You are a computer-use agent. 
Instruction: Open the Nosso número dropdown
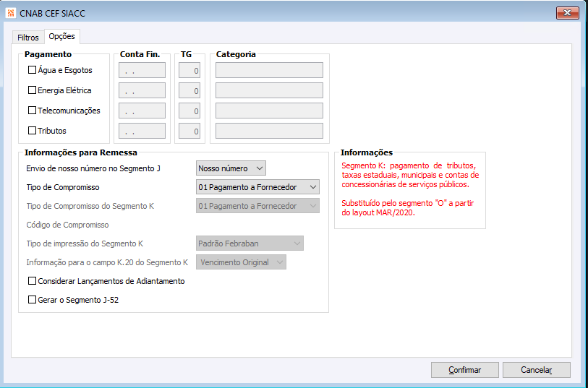coord(231,168)
